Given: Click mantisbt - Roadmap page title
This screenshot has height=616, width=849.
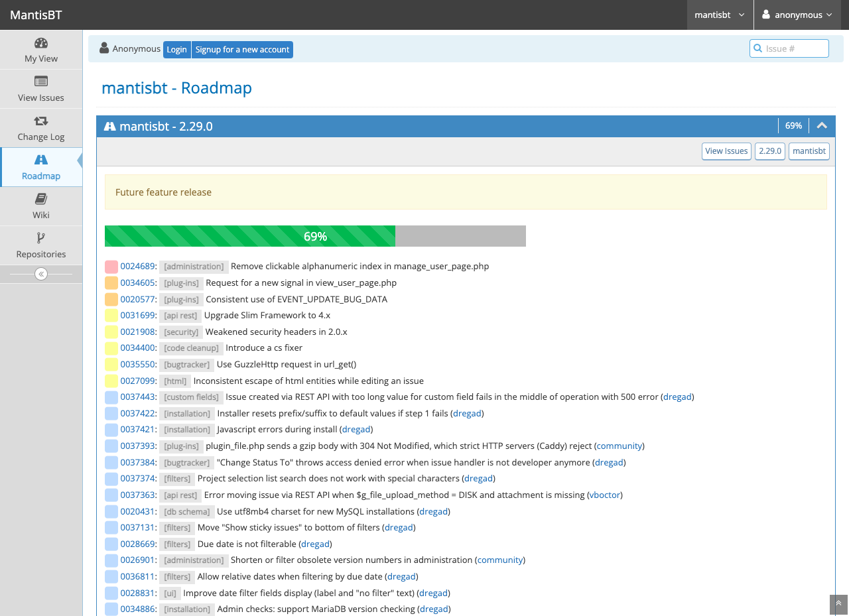Looking at the screenshot, I should coord(176,88).
